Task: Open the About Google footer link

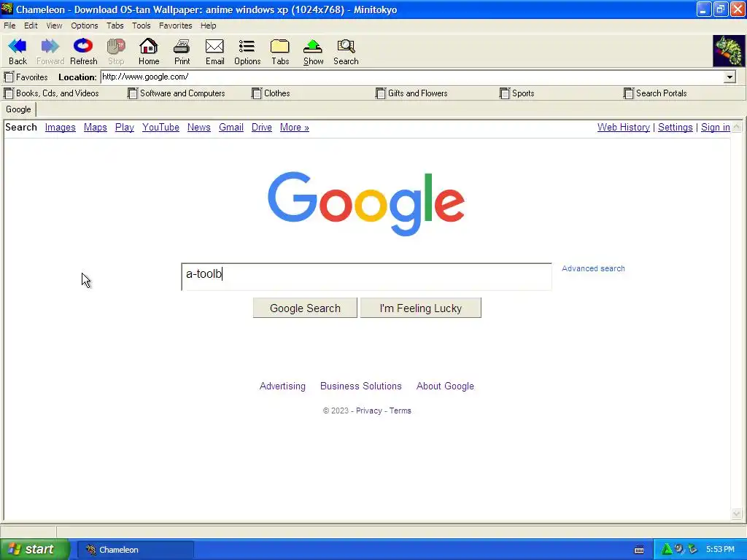Action: [x=445, y=386]
